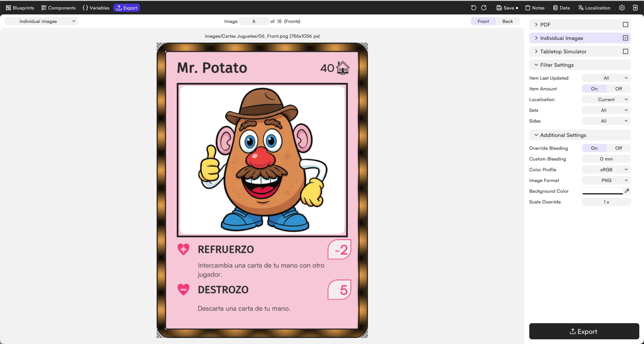This screenshot has width=644, height=344.
Task: Click the redo arrow icon
Action: click(484, 8)
